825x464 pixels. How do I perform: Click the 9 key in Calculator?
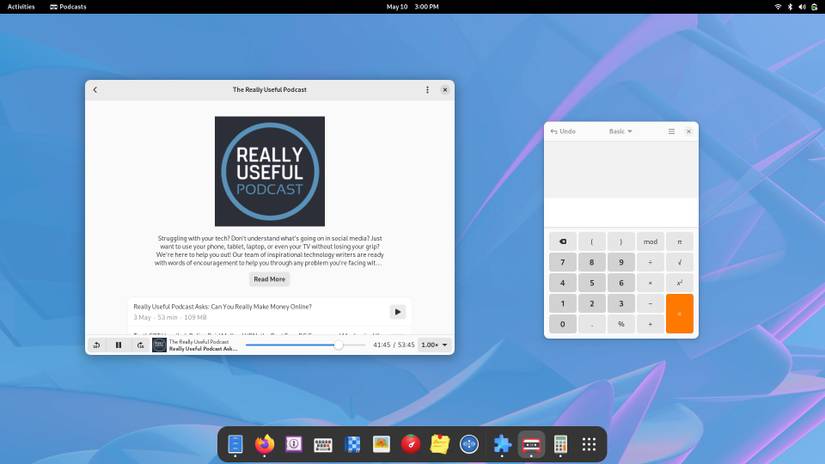(621, 262)
